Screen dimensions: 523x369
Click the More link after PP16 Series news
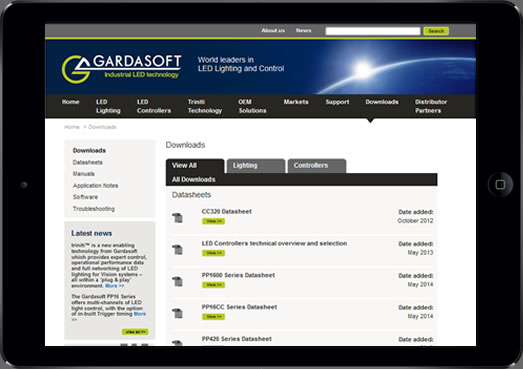point(140,314)
